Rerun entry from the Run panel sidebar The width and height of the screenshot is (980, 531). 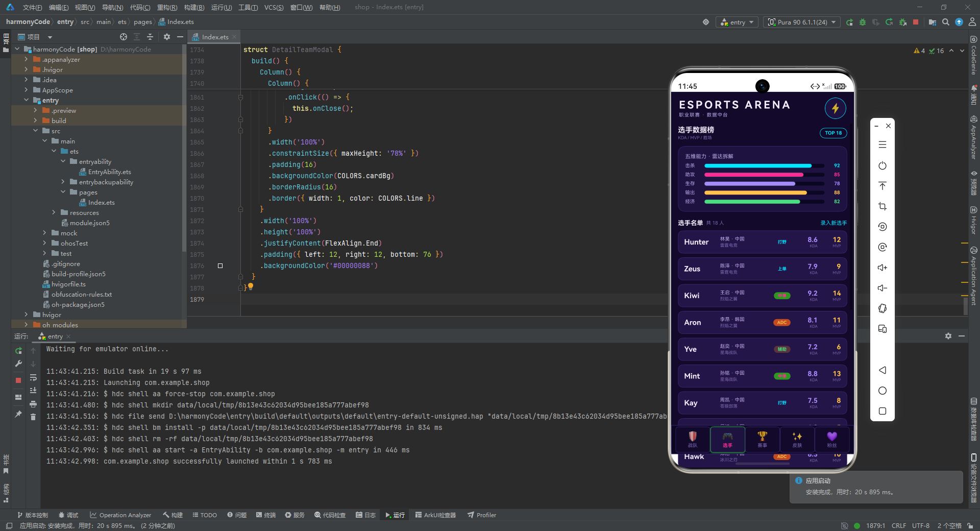pyautogui.click(x=18, y=351)
